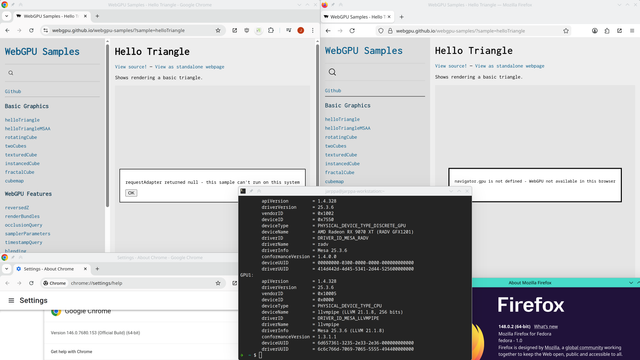Screen dimensions: 640x360
Task: Click Back arrow in Firefox window
Action: click(328, 31)
